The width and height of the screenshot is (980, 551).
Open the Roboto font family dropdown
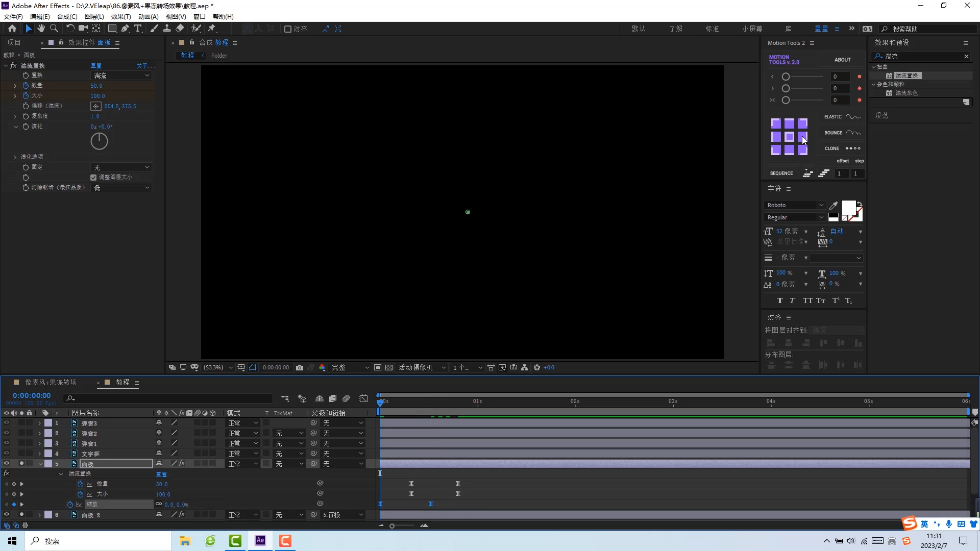coord(795,205)
